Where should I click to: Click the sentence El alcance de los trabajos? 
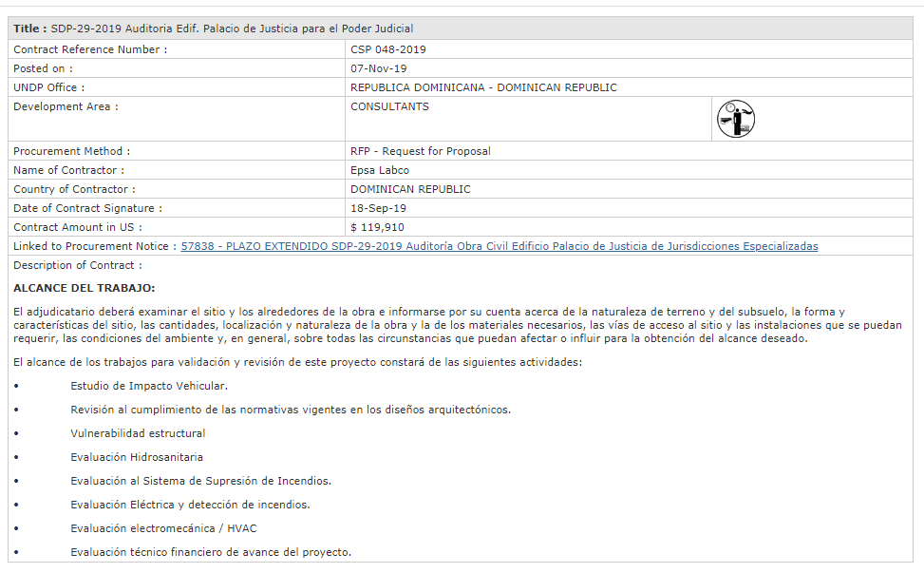(x=297, y=362)
